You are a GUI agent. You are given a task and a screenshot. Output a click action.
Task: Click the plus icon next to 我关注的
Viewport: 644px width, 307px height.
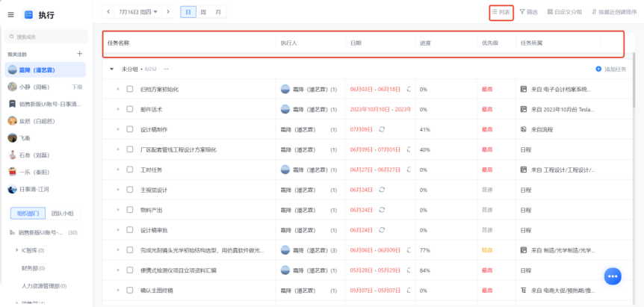[x=80, y=54]
